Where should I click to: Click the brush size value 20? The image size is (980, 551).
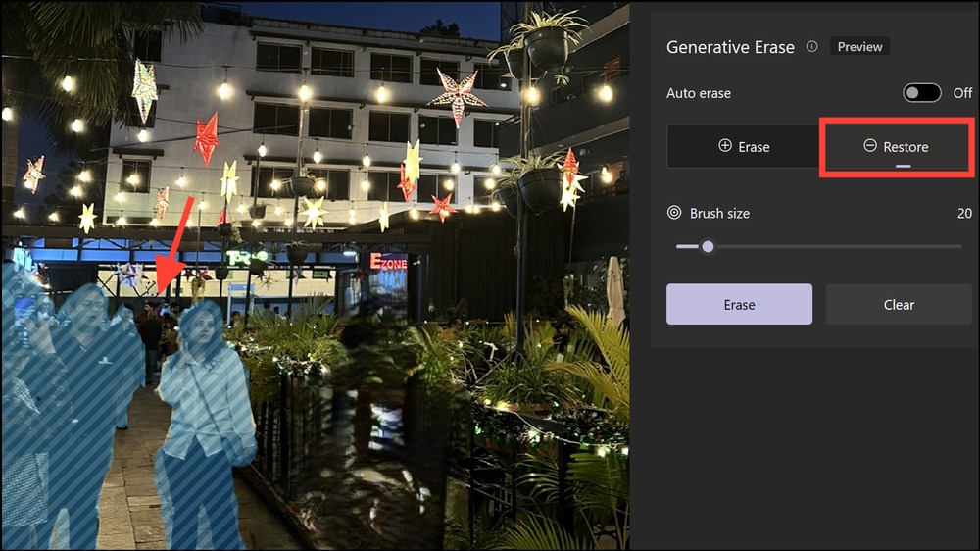pyautogui.click(x=964, y=214)
